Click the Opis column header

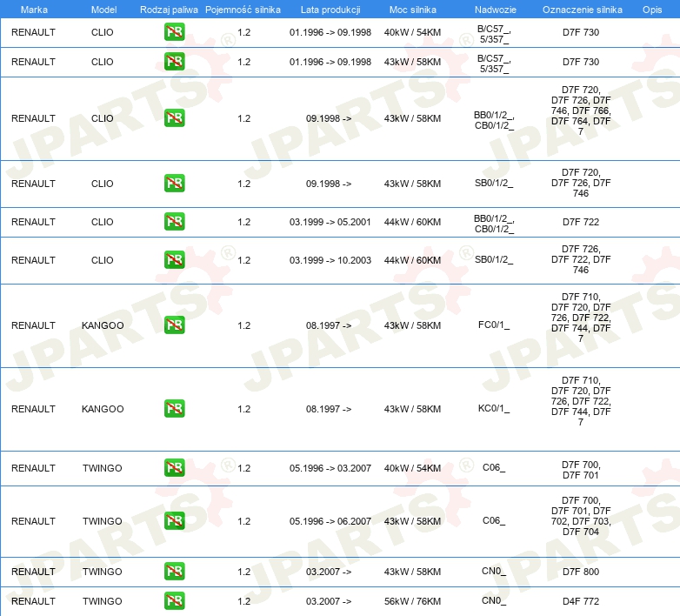pos(652,10)
